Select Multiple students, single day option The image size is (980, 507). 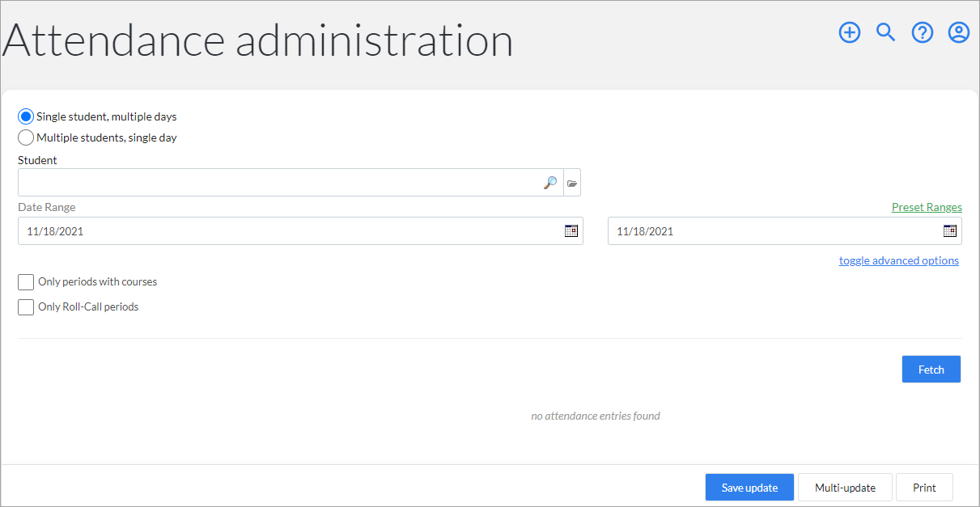point(26,137)
